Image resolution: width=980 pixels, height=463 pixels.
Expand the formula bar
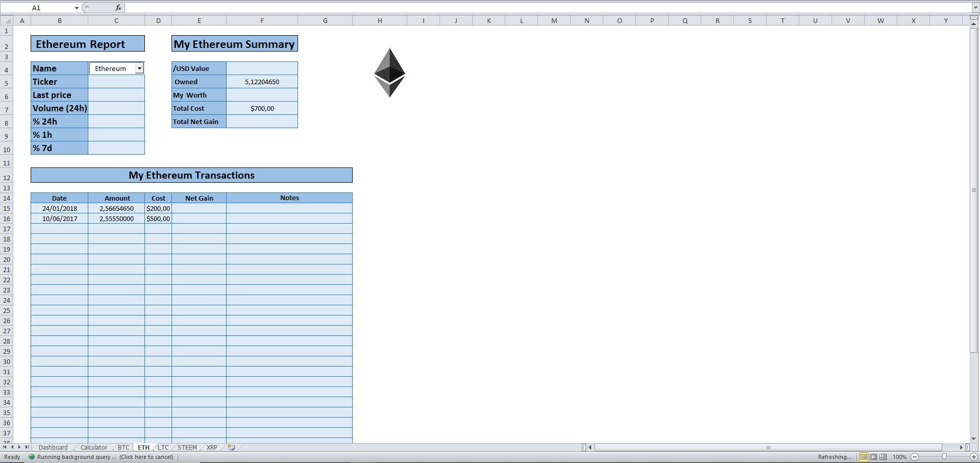pyautogui.click(x=975, y=8)
